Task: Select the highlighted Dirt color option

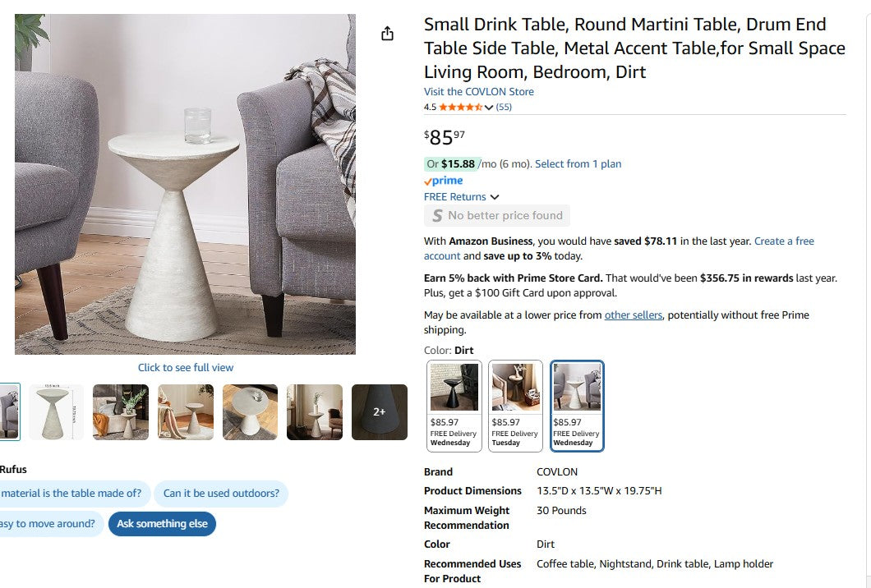Action: coord(577,406)
